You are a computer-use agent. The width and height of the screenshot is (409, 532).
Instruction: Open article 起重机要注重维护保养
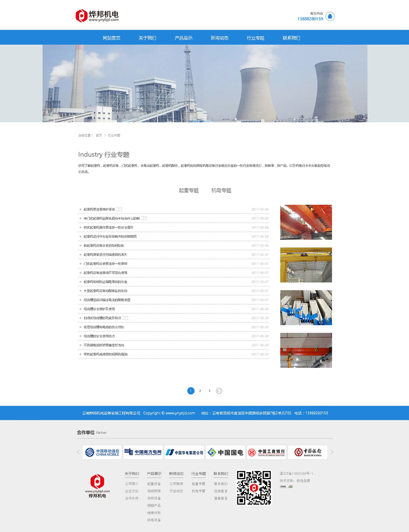[x=99, y=209]
